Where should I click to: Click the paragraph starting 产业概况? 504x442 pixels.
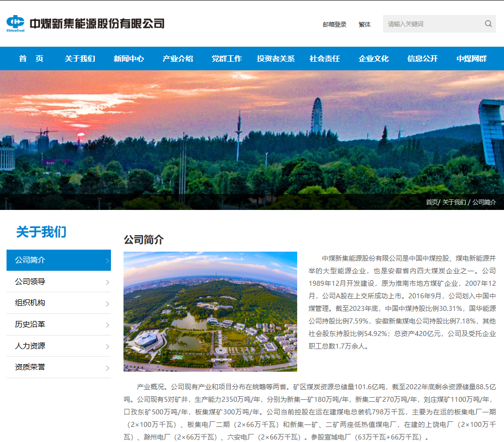tap(310, 412)
